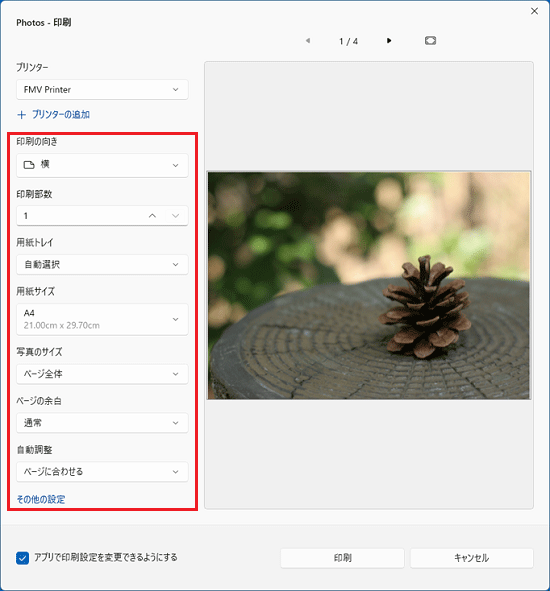550x591 pixels.
Task: Open the 自動調整 dropdown showing ページに合わせる
Action: pyautogui.click(x=102, y=472)
